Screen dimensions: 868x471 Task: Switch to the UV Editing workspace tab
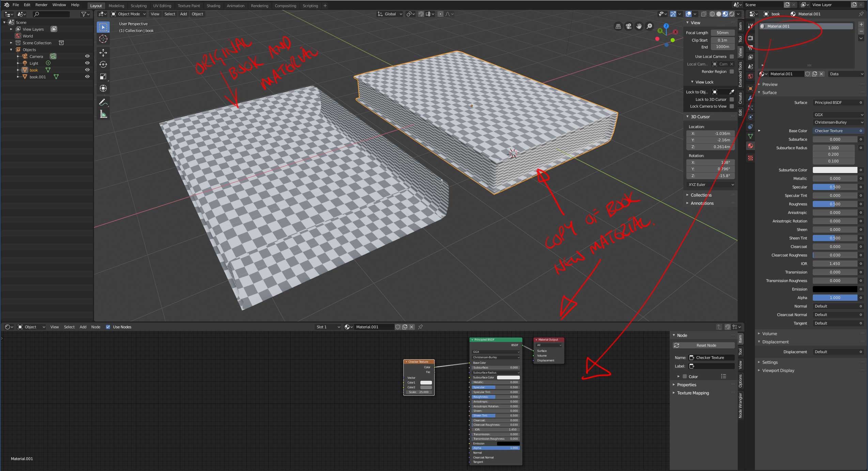pos(162,6)
